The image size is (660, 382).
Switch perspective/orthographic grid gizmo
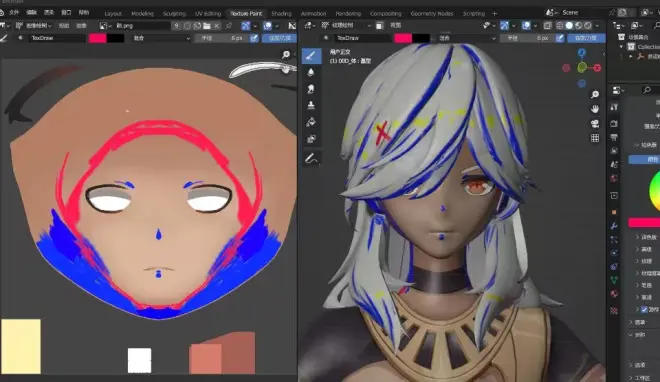point(595,138)
